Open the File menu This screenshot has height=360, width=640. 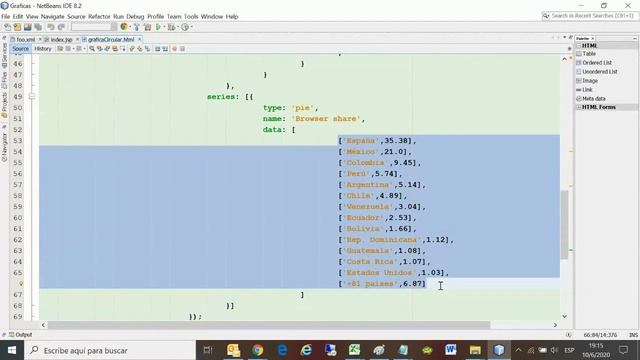pyautogui.click(x=6, y=17)
